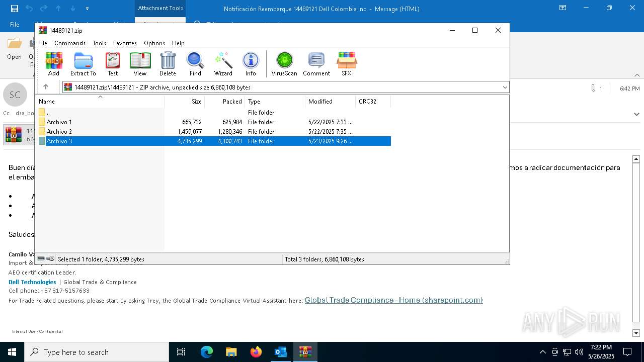Open the Find magnifier tool
644x362 pixels.
click(195, 64)
